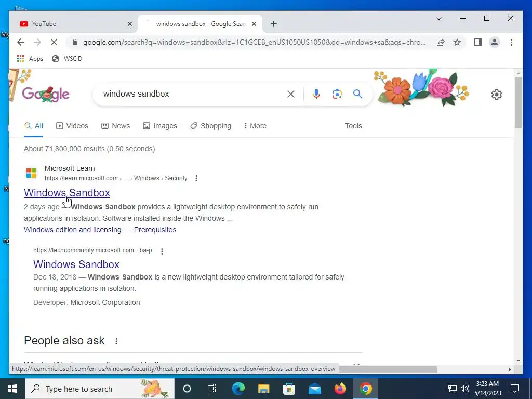Open the WSOD bookmark
The width and height of the screenshot is (532, 399).
coord(67,58)
